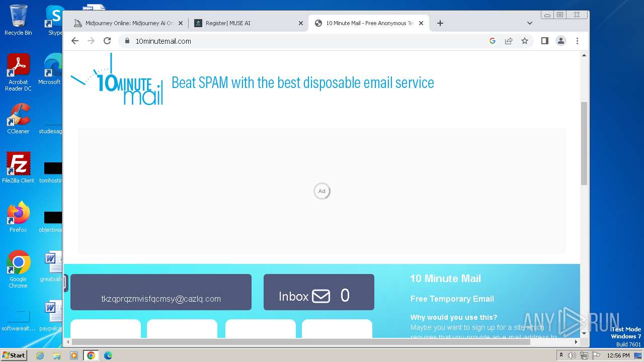This screenshot has width=644, height=362.
Task: Click the envelope icon in the Inbox button
Action: tap(321, 296)
